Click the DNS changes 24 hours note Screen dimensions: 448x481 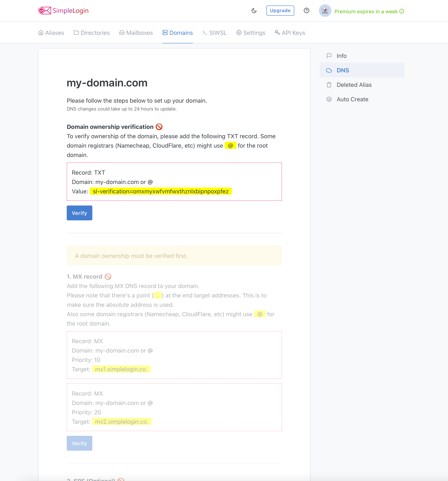121,109
